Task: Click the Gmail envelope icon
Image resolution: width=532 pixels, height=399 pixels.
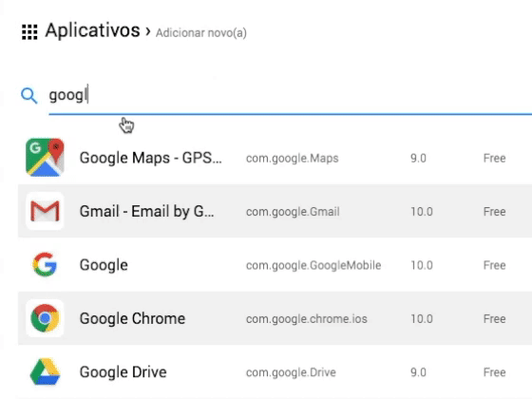Action: pyautogui.click(x=45, y=211)
